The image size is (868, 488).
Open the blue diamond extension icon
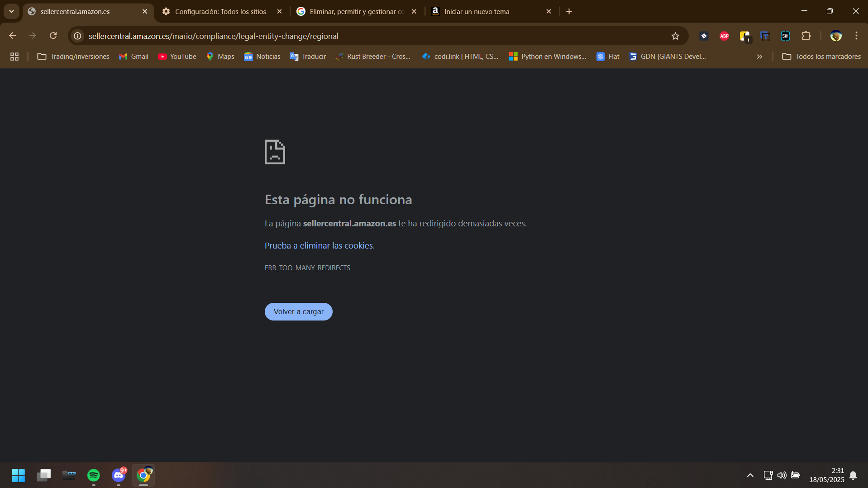pyautogui.click(x=704, y=36)
